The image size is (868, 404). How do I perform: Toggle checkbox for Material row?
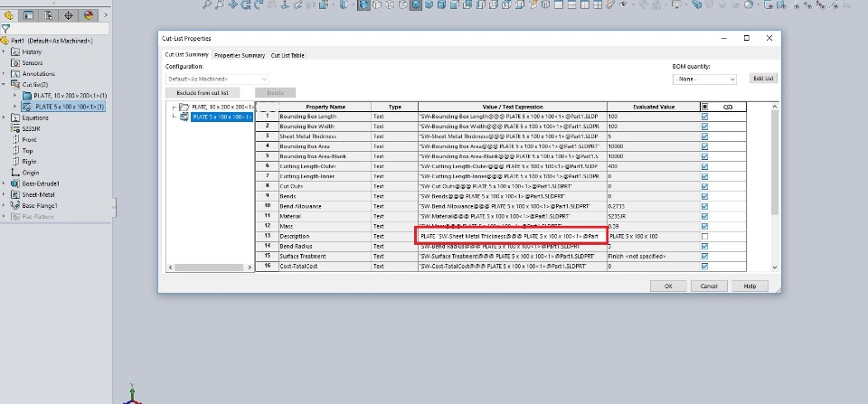tap(704, 216)
